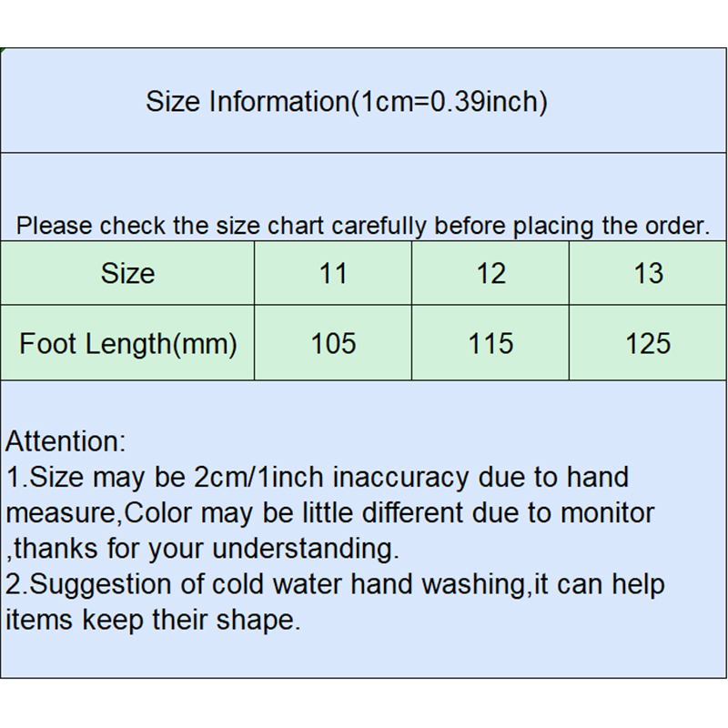The width and height of the screenshot is (728, 728).
Task: Click the Foot Length(mm) row label
Action: [x=128, y=344]
